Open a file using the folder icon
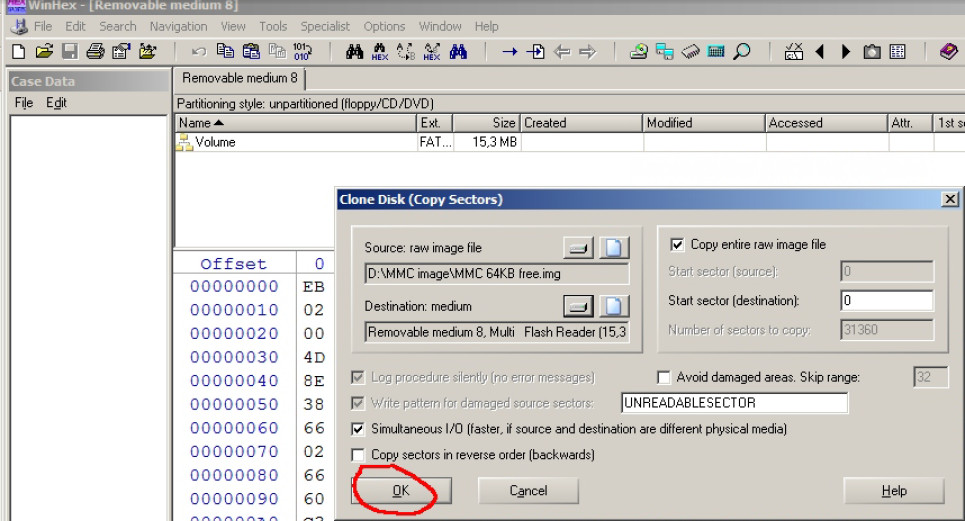This screenshot has width=965, height=521. coord(44,52)
